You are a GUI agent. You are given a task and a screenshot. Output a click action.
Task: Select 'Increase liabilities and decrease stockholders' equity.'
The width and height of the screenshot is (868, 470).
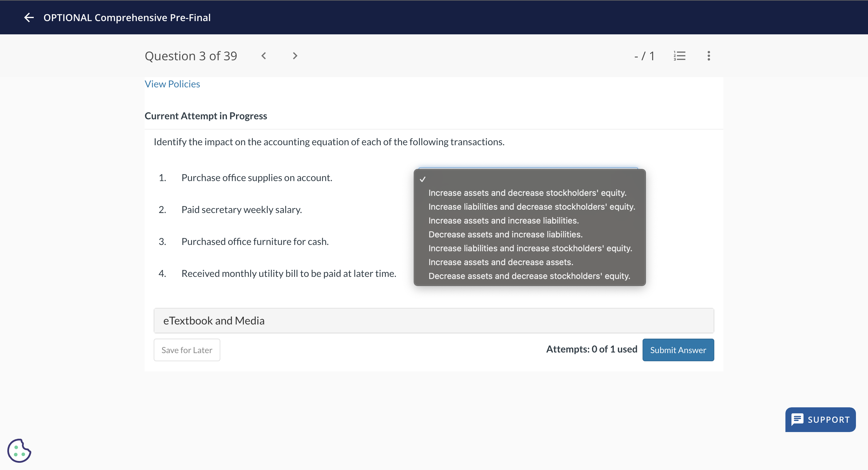[x=531, y=207]
